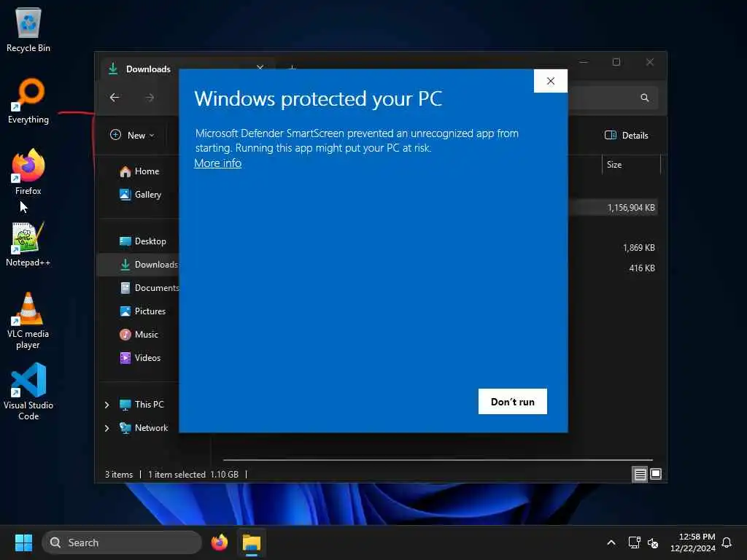The height and width of the screenshot is (560, 747).
Task: Close the Downloads tab
Action: coord(260,68)
